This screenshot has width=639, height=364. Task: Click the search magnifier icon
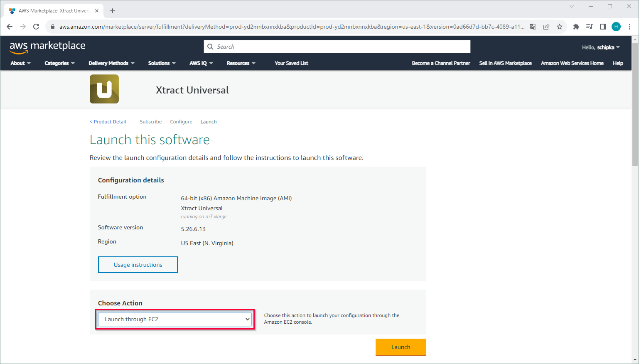(210, 47)
